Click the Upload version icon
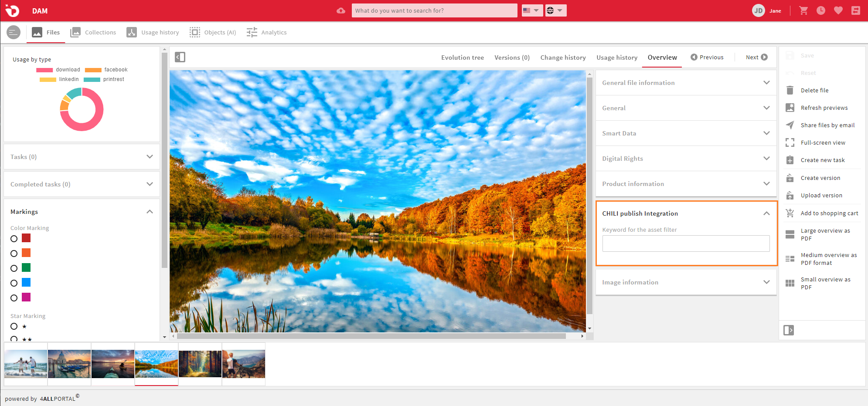 [x=790, y=195]
